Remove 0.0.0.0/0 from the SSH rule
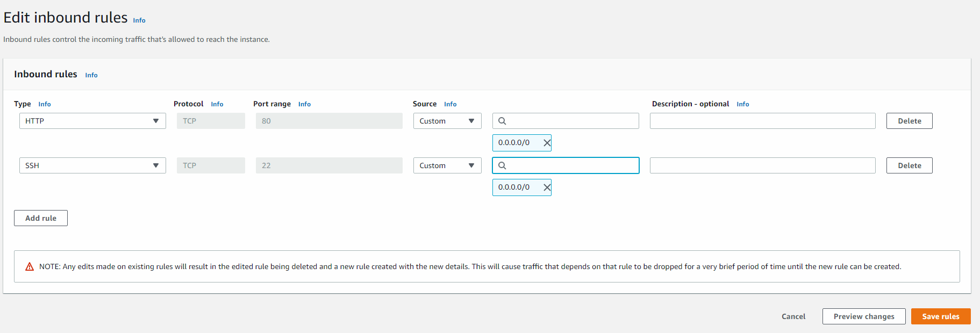The image size is (980, 333). 547,187
